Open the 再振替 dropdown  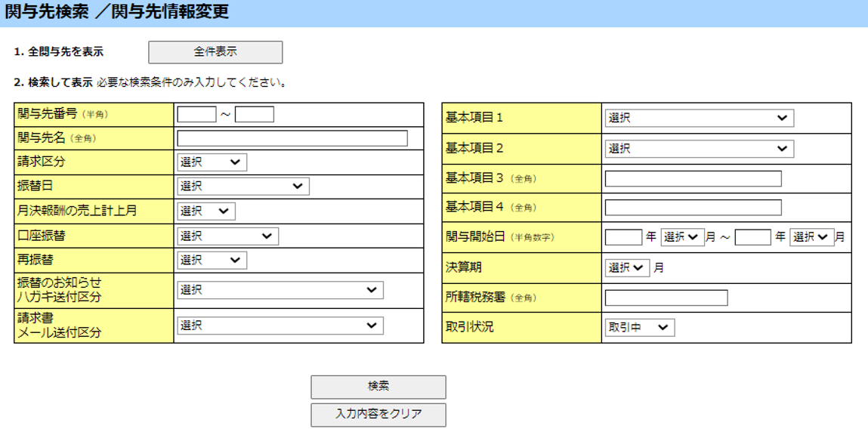pos(212,261)
